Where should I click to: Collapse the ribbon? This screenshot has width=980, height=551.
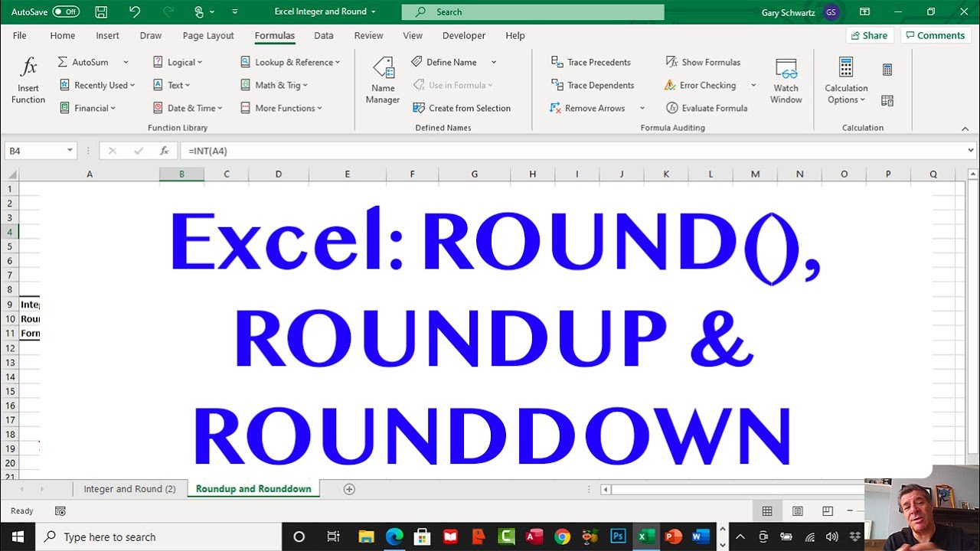(965, 129)
